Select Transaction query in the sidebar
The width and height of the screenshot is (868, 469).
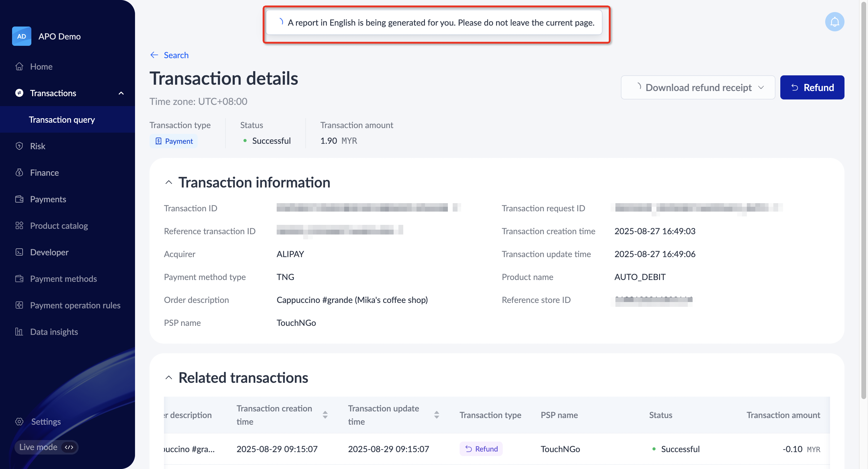[x=62, y=119]
